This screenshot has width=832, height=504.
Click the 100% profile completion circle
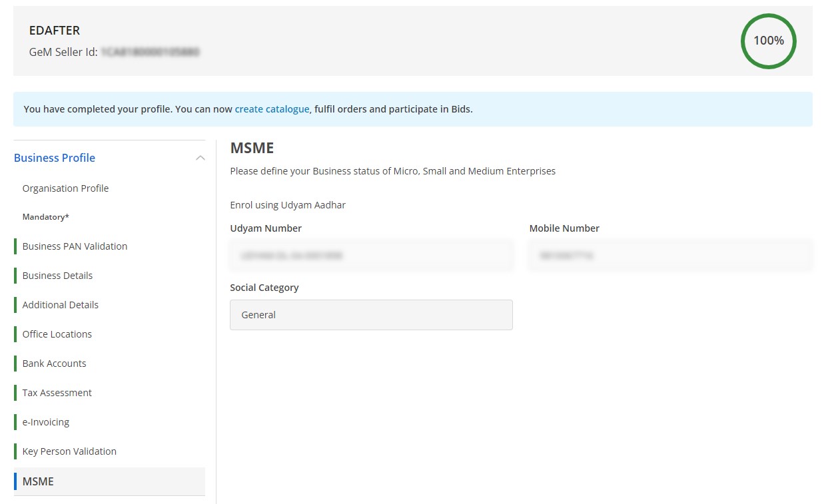(x=768, y=41)
